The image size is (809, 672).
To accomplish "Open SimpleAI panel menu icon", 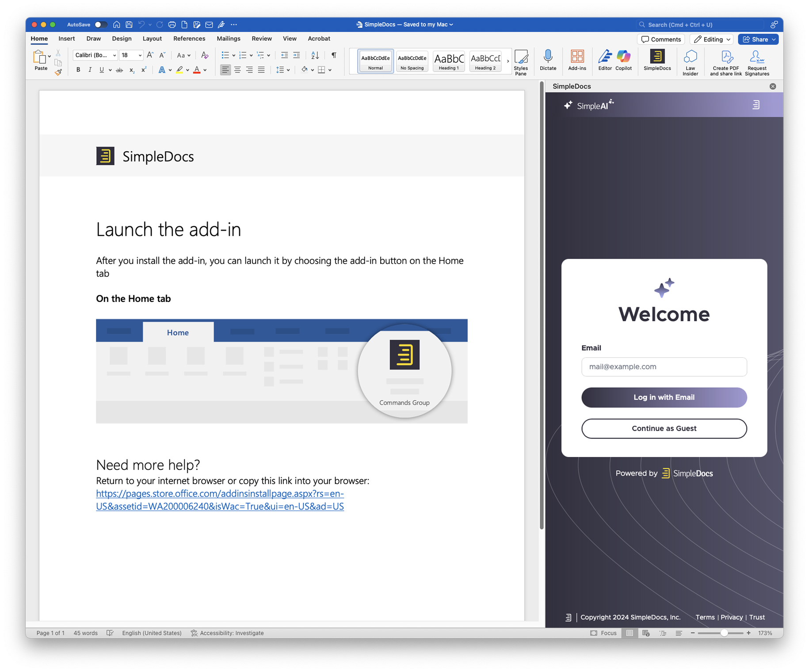I will [756, 105].
